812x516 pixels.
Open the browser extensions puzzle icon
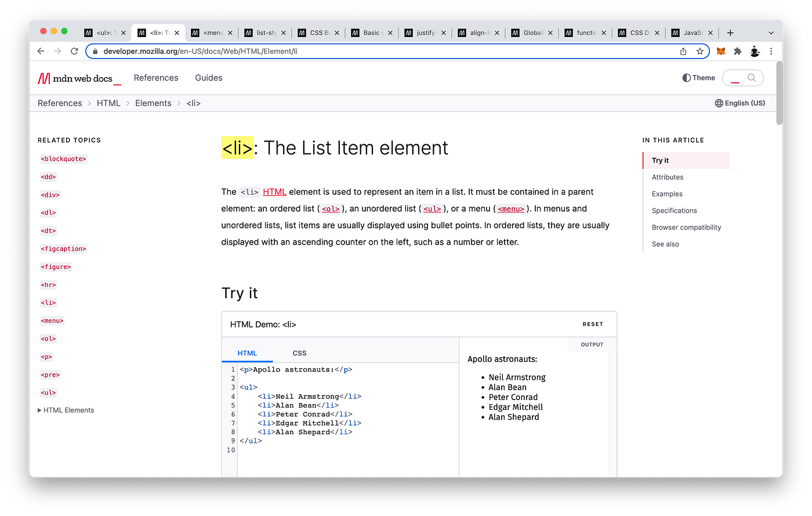pyautogui.click(x=737, y=51)
